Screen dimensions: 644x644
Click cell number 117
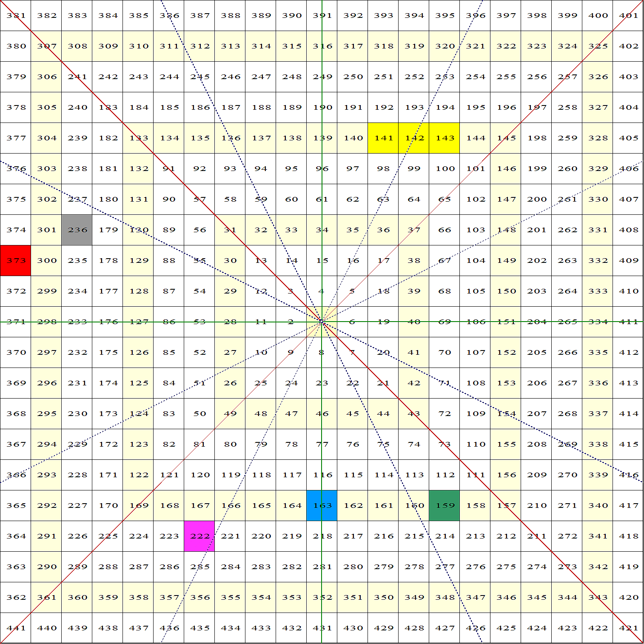[291, 475]
